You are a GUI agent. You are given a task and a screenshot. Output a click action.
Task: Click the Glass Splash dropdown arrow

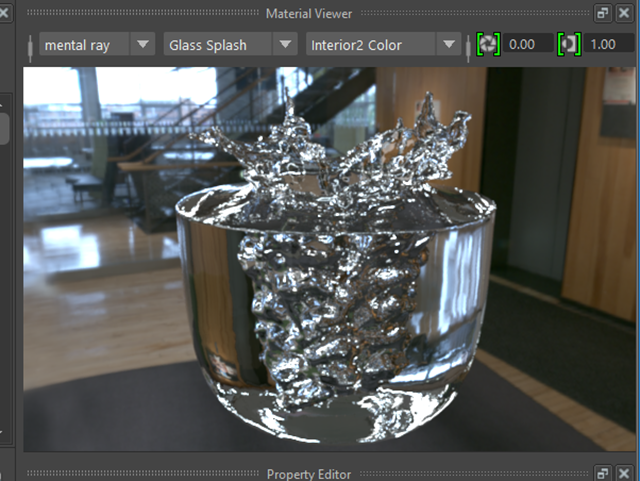(x=285, y=44)
